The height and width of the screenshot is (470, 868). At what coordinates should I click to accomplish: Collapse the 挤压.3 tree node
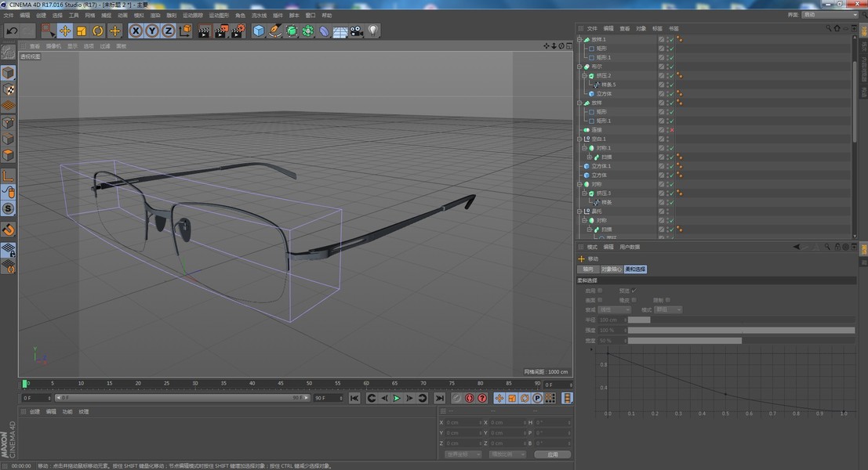point(584,193)
